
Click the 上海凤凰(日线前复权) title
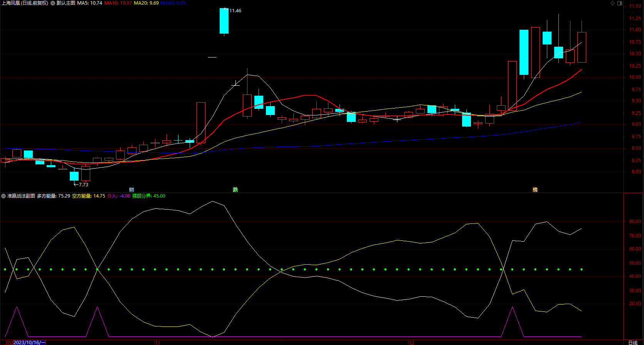25,3
